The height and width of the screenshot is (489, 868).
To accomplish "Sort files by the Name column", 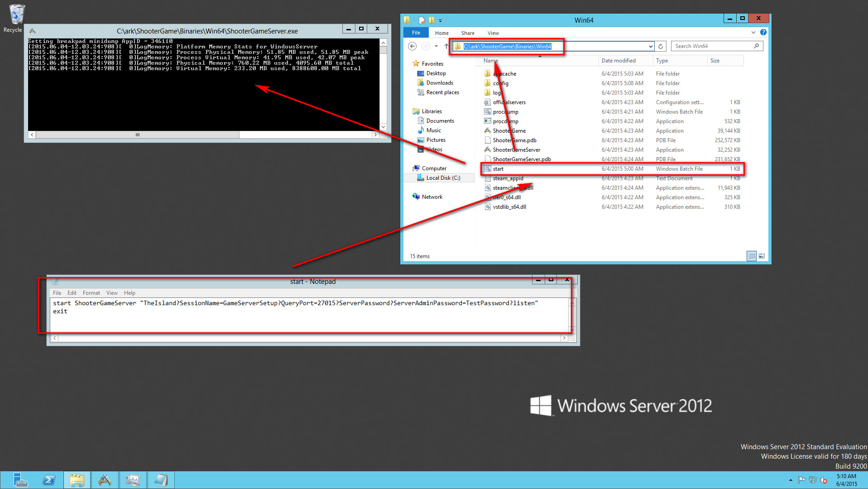I will pos(539,61).
